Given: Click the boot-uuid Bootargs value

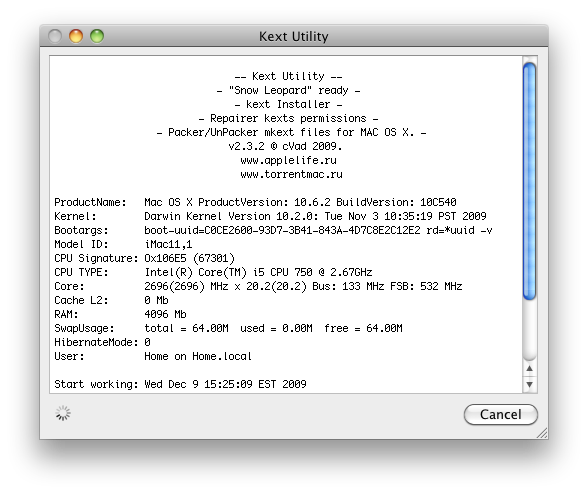Looking at the screenshot, I should click(x=318, y=230).
